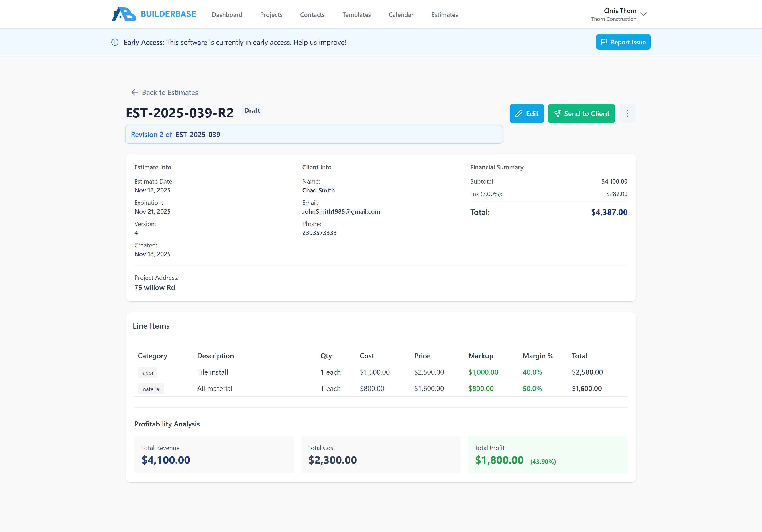Click the BuilderBase logo
The height and width of the screenshot is (532, 762).
click(x=154, y=14)
